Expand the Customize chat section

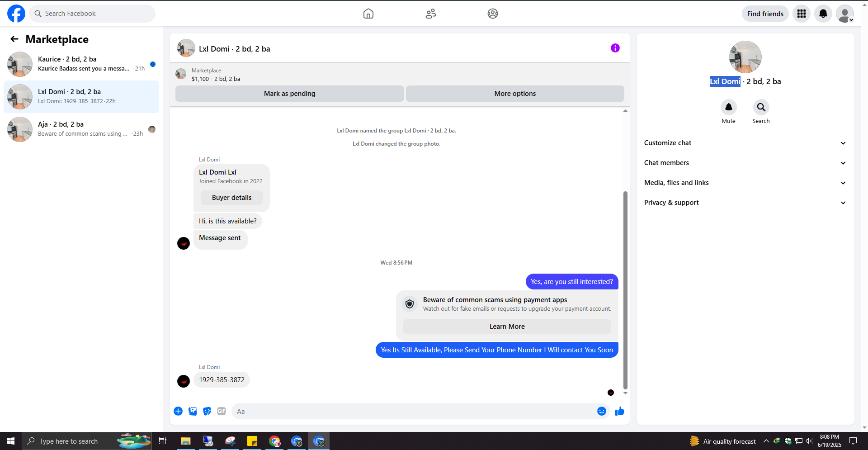745,143
